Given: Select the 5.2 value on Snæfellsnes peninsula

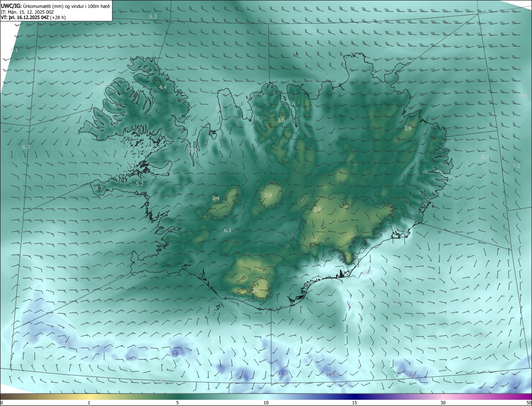Looking at the screenshot, I should (x=140, y=183).
